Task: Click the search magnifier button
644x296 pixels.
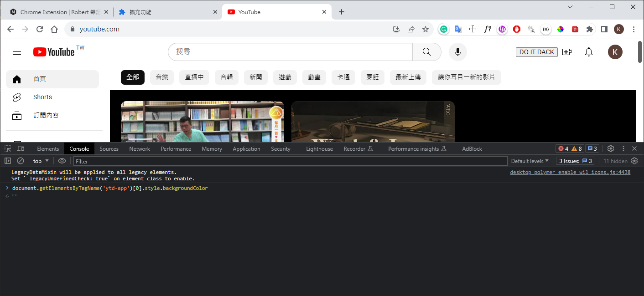Action: coord(426,52)
